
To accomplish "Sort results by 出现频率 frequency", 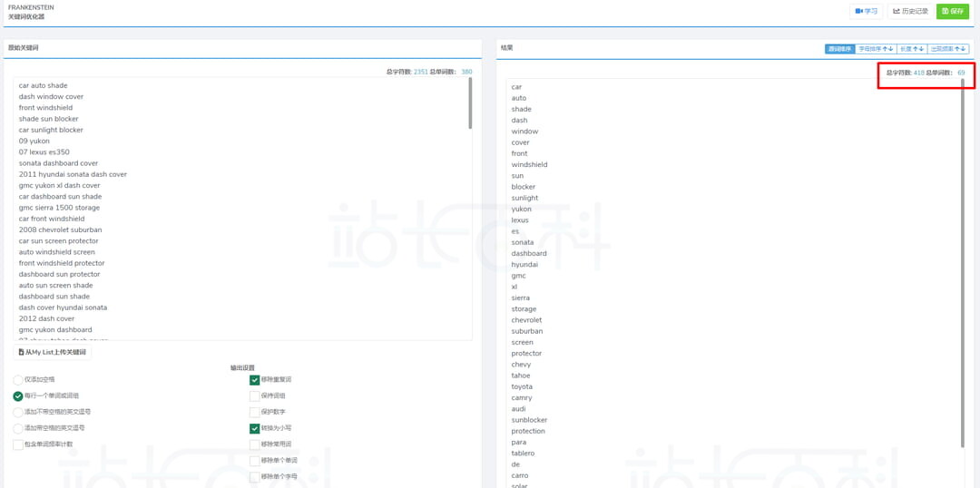I will coord(948,49).
